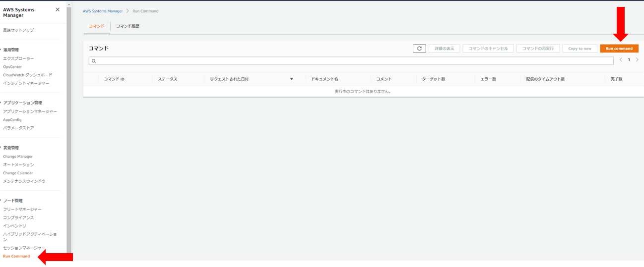Click the エラー数 column header
Screen dimensions: 644x267
tap(488, 79)
